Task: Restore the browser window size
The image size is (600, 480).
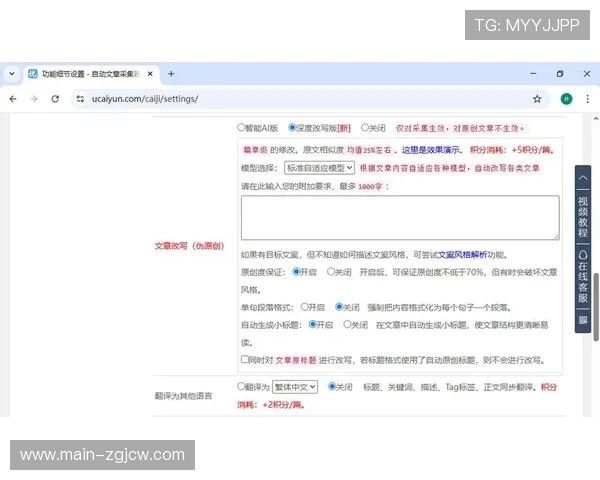Action: tap(560, 73)
